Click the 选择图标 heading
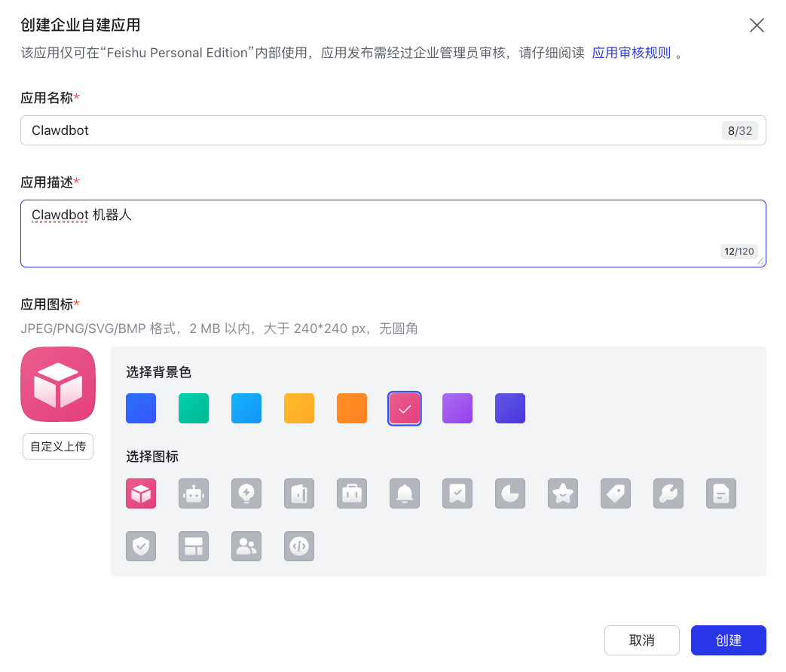Viewport: 786px width, 672px height. coord(152,457)
